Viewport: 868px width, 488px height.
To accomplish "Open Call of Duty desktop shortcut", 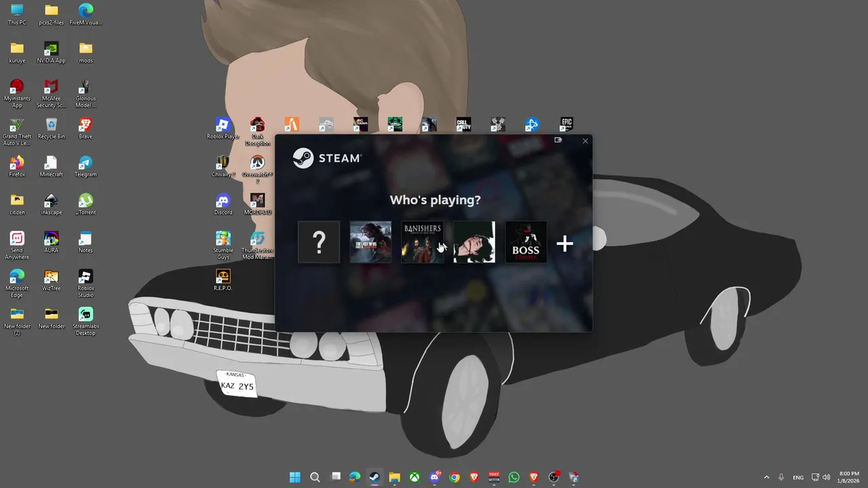I will click(x=463, y=124).
